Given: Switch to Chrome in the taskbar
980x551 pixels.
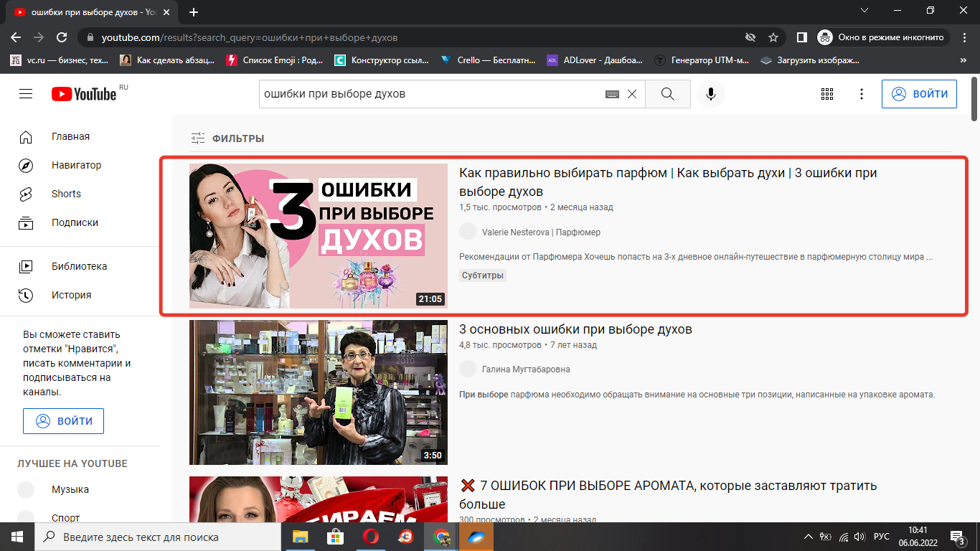Looking at the screenshot, I should (x=441, y=537).
